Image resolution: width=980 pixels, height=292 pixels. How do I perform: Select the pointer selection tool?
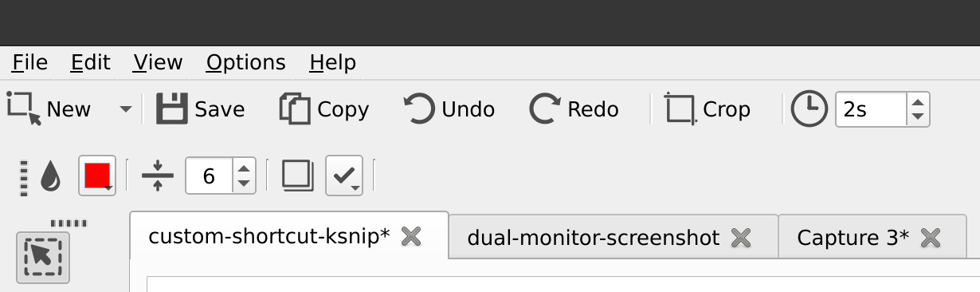[43, 258]
